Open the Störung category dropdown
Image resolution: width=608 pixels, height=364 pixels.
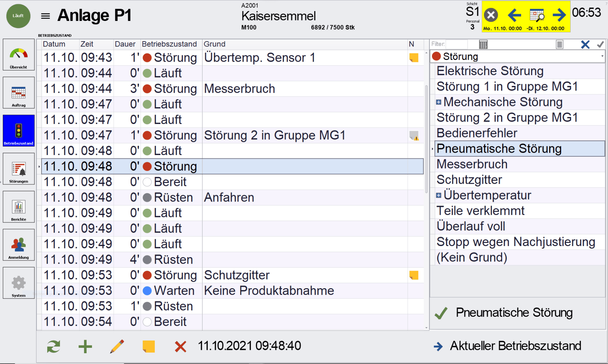[603, 56]
